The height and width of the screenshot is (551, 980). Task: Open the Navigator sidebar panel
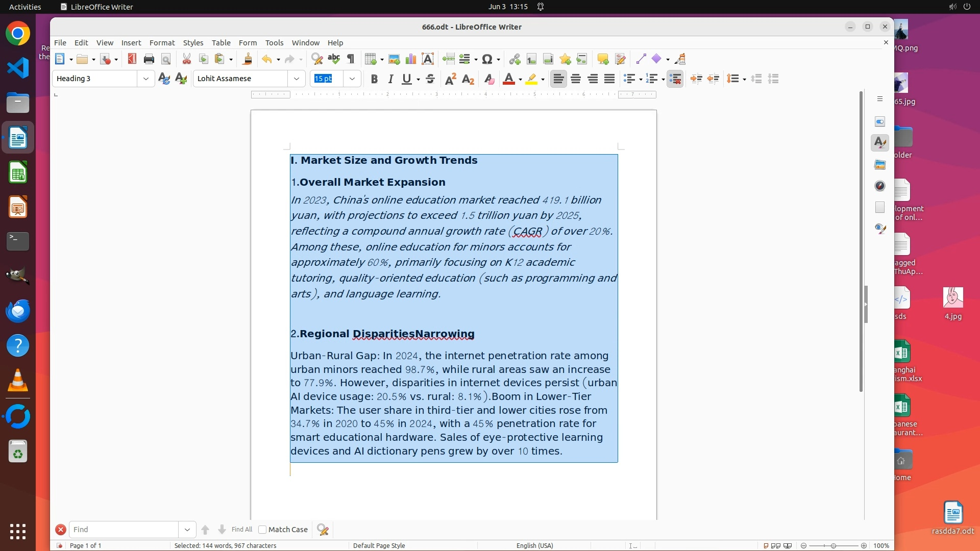[x=880, y=186]
